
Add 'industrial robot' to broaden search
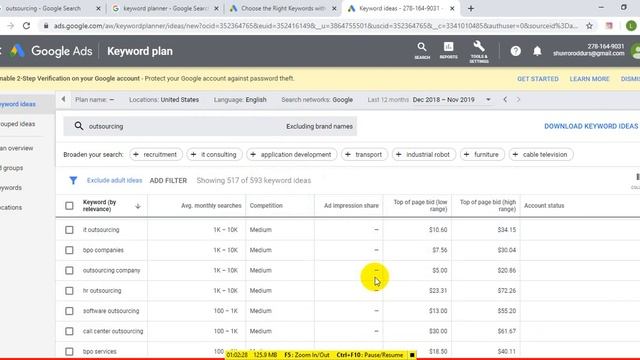(x=424, y=155)
